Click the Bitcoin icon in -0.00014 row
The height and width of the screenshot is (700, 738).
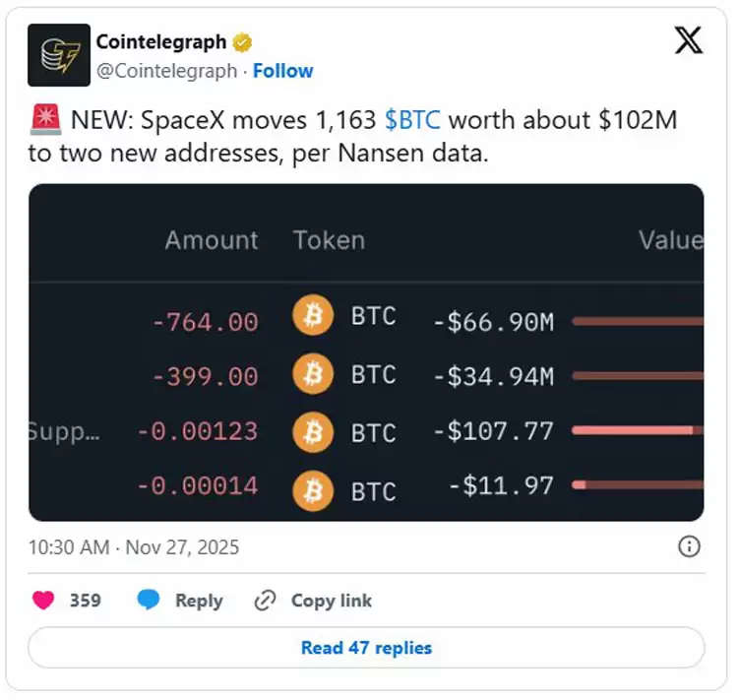point(313,489)
